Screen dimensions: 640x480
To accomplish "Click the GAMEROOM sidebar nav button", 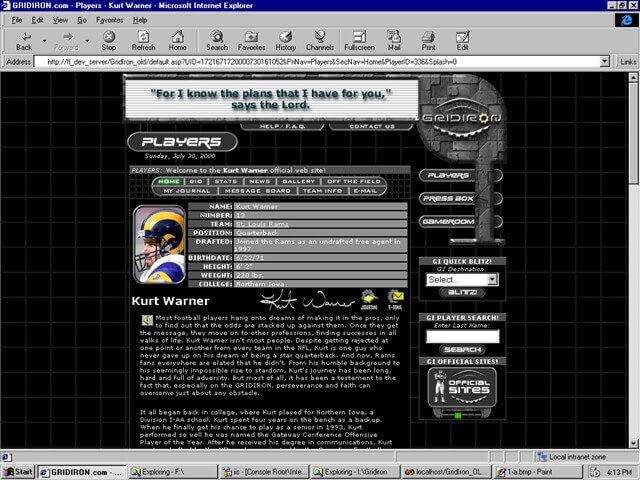I will coord(448,222).
